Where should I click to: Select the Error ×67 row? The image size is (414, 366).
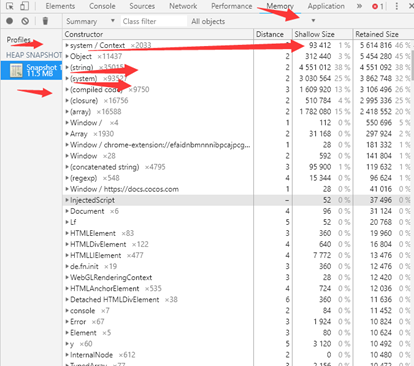[237, 321]
